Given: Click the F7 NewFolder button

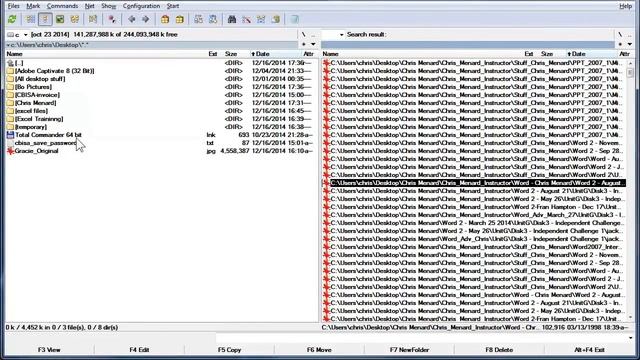Looking at the screenshot, I should point(409,350).
